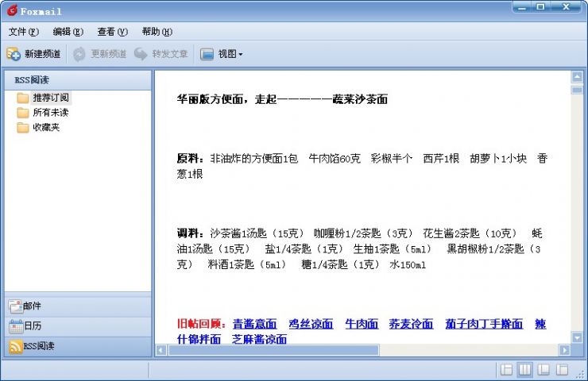Select the third layout icon in status bar
This screenshot has width=588, height=381.
point(544,369)
